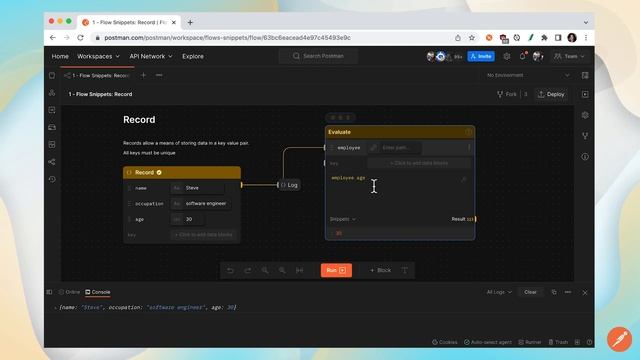Fit the flow to the canvas width

pos(299,270)
